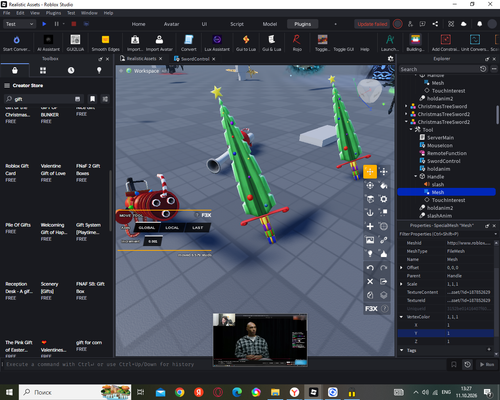The image size is (500, 400).
Task: Launch the AI Assistant plugin
Action: tap(48, 43)
